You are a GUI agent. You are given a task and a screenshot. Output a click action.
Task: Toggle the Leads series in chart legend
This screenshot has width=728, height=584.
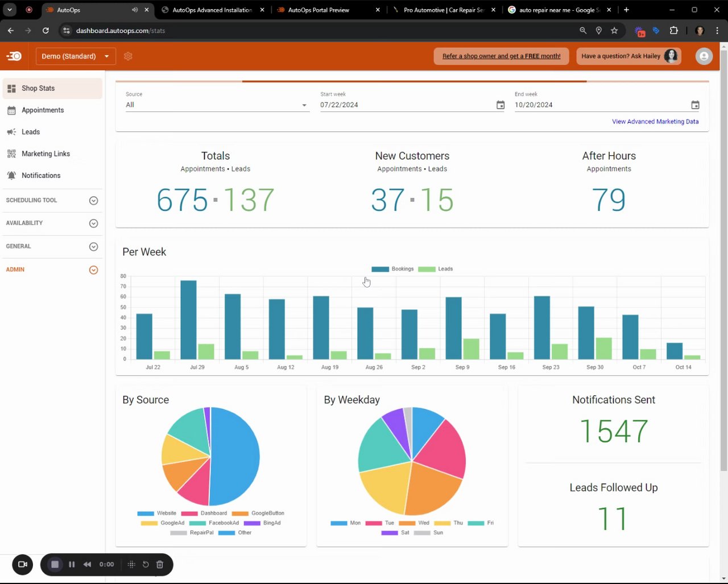(x=436, y=269)
